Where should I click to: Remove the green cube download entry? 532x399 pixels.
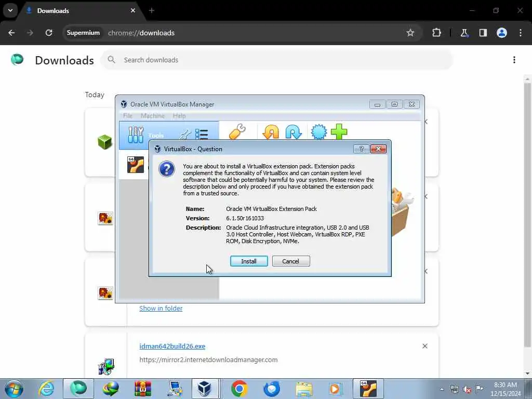click(x=427, y=122)
